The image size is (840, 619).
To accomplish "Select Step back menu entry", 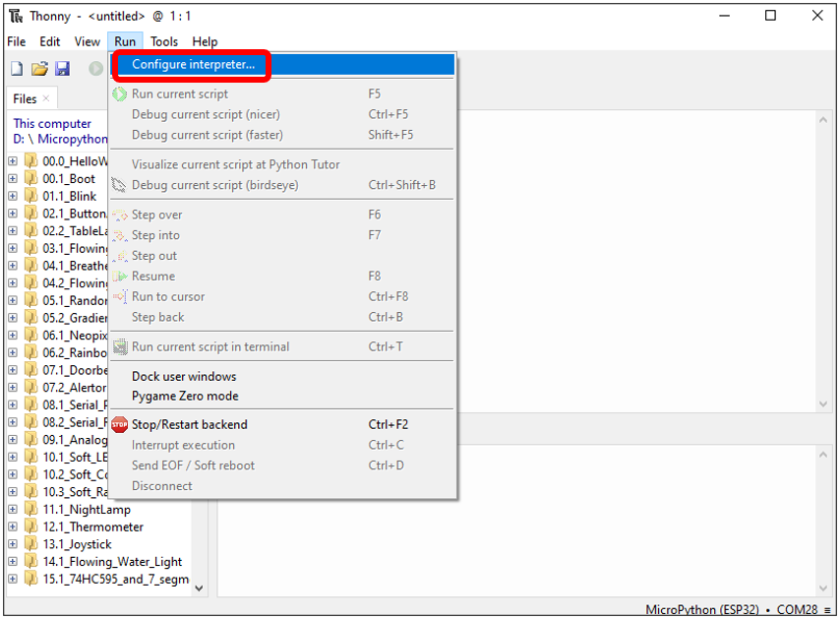I will (283, 317).
